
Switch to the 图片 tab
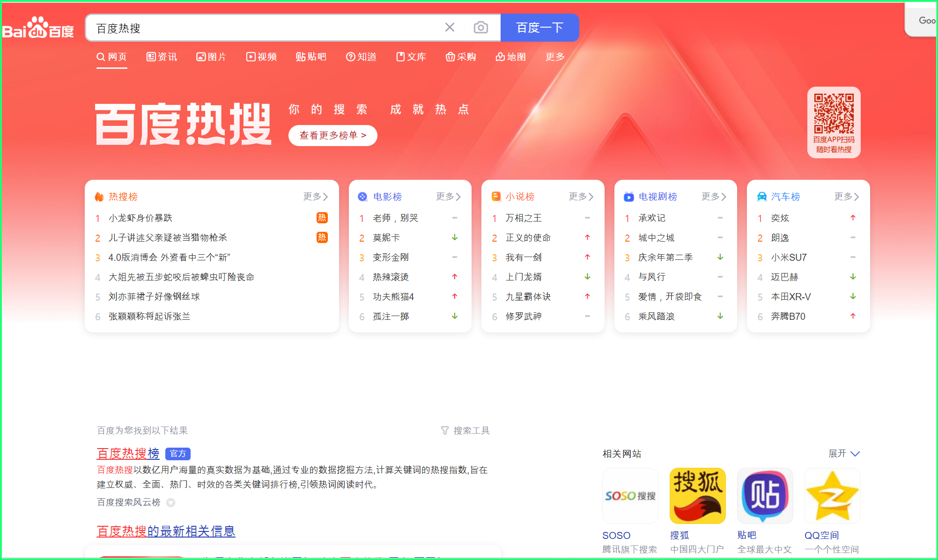[211, 57]
